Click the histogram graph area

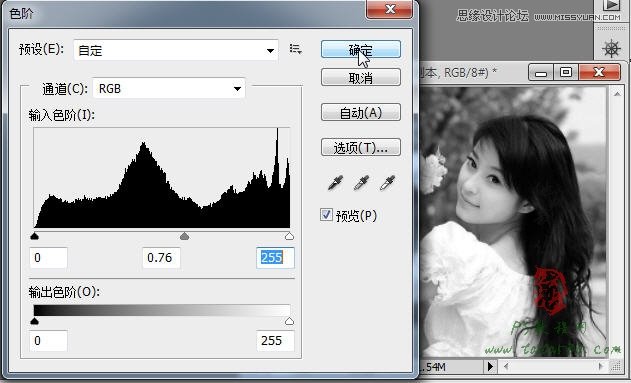coord(162,178)
